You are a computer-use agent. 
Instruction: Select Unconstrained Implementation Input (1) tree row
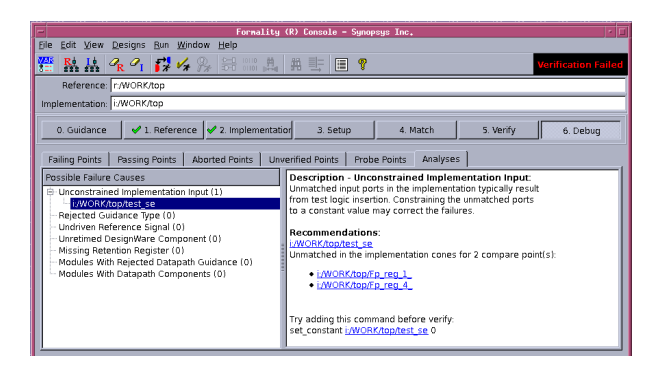click(140, 192)
